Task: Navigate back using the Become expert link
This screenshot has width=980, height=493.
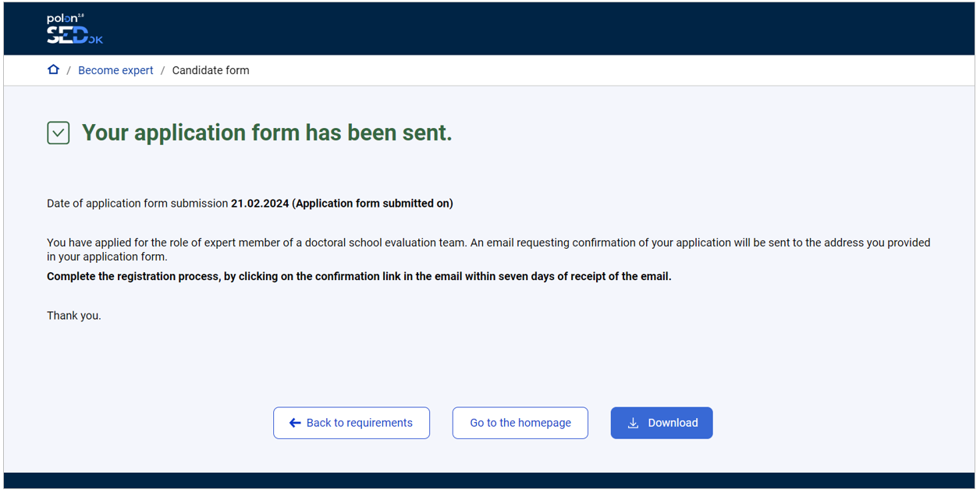Action: [115, 70]
